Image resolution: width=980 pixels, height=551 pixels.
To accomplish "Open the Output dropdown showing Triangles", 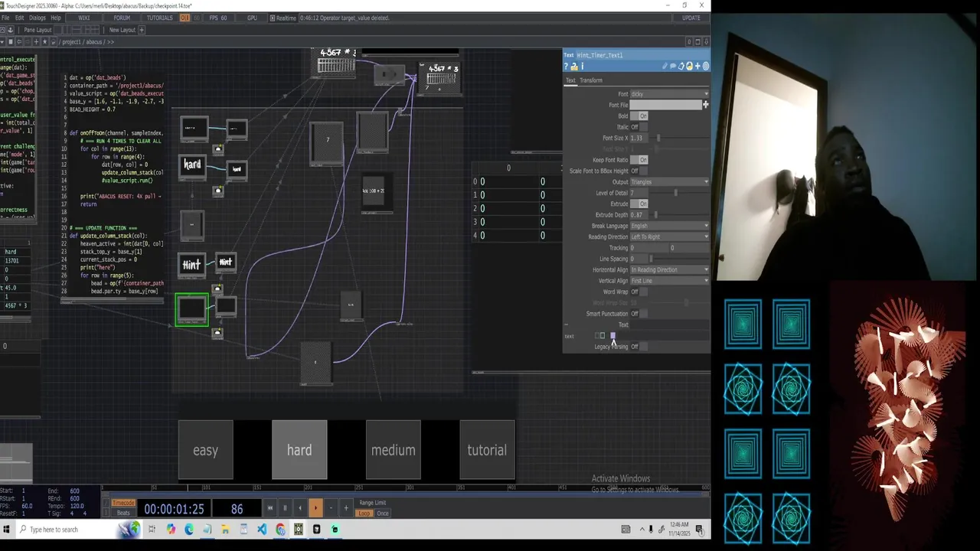I will pos(669,182).
